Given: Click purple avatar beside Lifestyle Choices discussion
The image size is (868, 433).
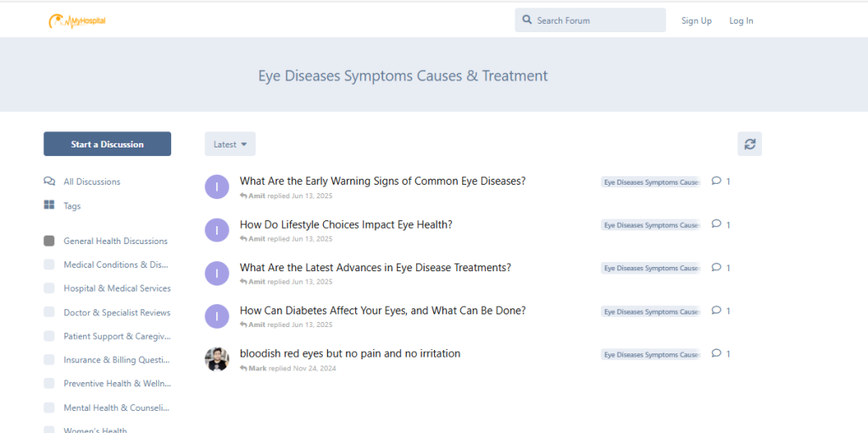Looking at the screenshot, I should 217,230.
